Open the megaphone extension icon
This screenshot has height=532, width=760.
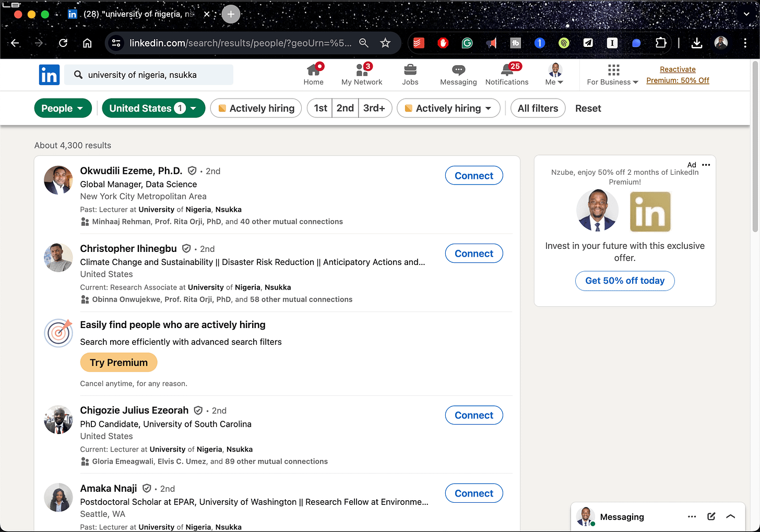(x=491, y=43)
